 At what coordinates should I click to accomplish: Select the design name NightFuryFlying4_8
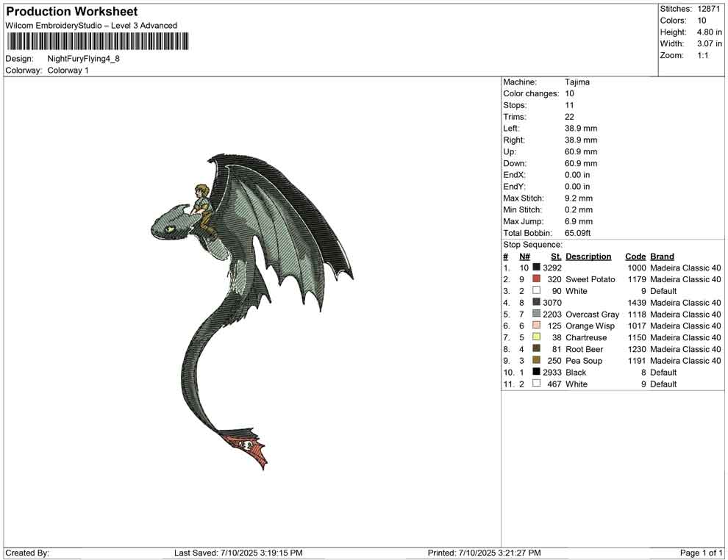84,59
